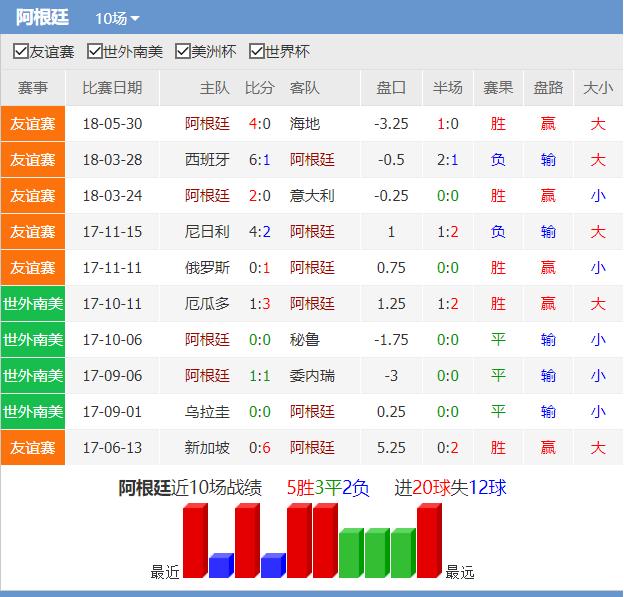Uncheck the 世界杯 checkbox
The height and width of the screenshot is (597, 624).
point(257,52)
